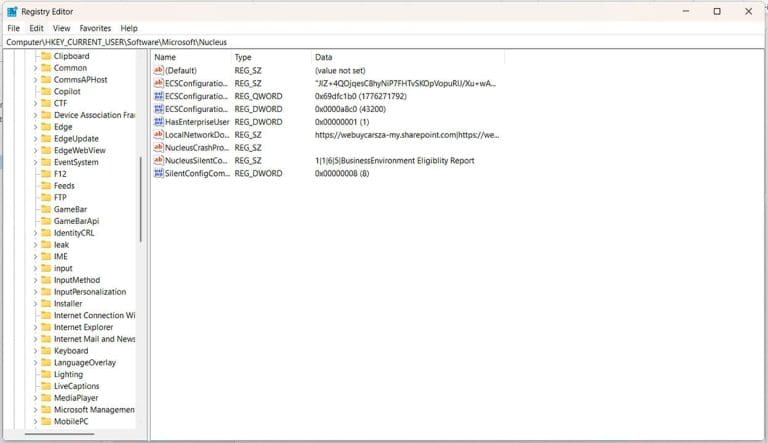Click the IME folder icon
The image size is (768, 443).
pyautogui.click(x=46, y=256)
